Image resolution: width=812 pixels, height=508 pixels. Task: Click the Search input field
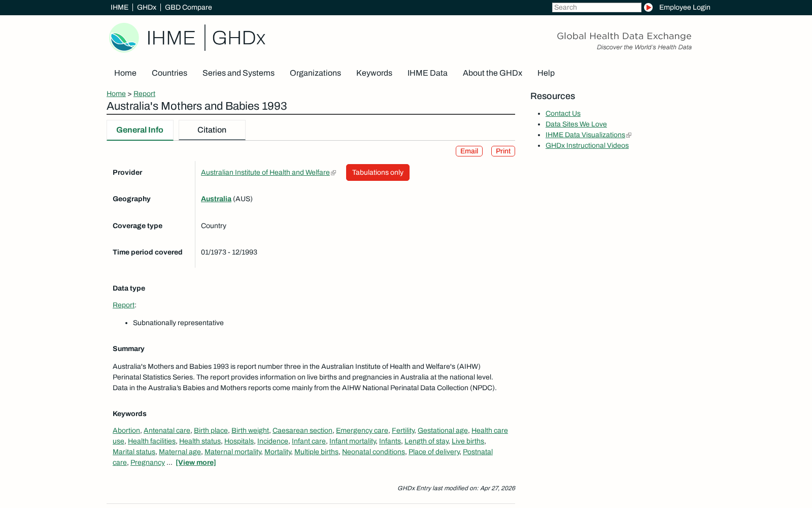(x=597, y=7)
